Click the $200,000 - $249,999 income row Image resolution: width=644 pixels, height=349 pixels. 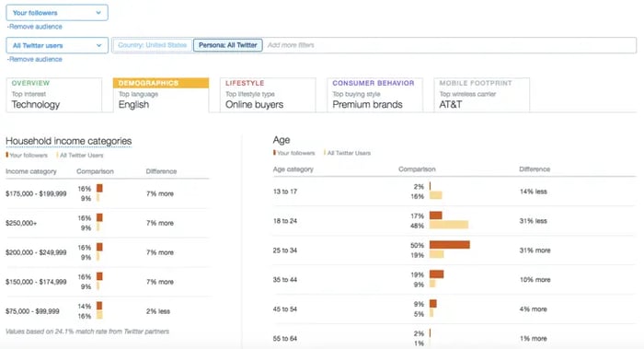[108, 252]
